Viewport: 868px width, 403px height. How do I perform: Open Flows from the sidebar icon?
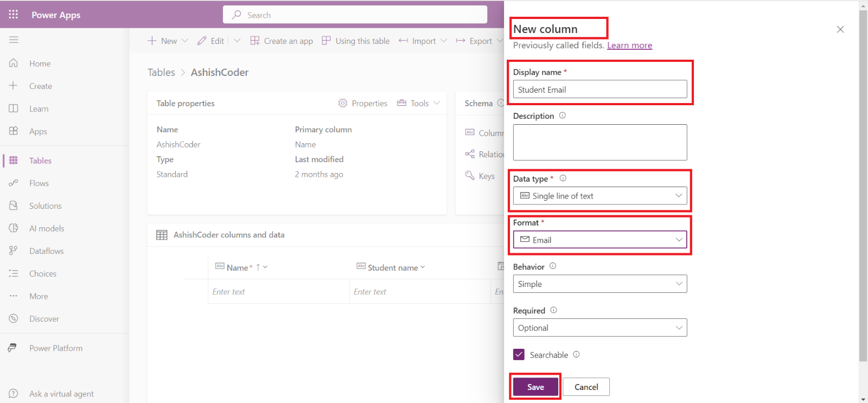pos(14,183)
